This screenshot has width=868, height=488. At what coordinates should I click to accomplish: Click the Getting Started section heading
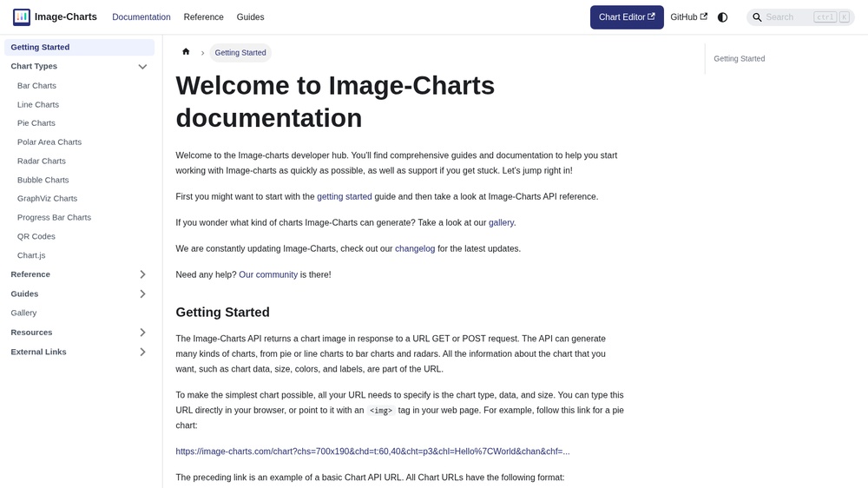pos(222,312)
